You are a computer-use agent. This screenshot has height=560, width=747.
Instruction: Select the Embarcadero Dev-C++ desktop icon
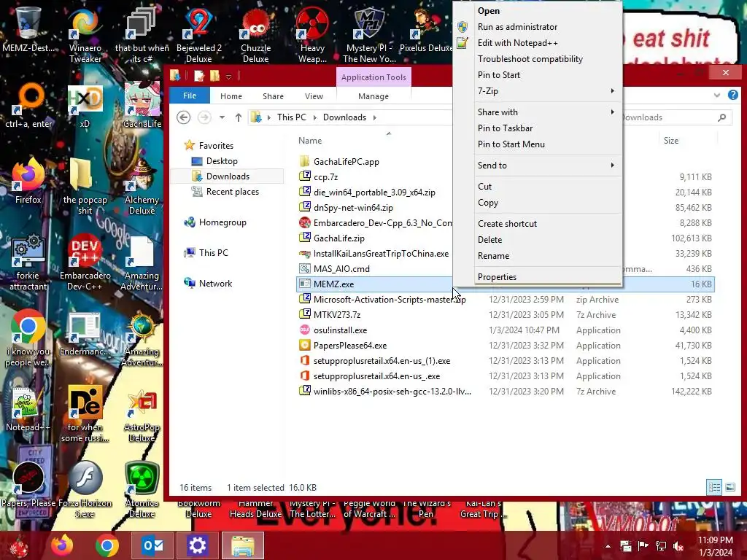(x=85, y=262)
